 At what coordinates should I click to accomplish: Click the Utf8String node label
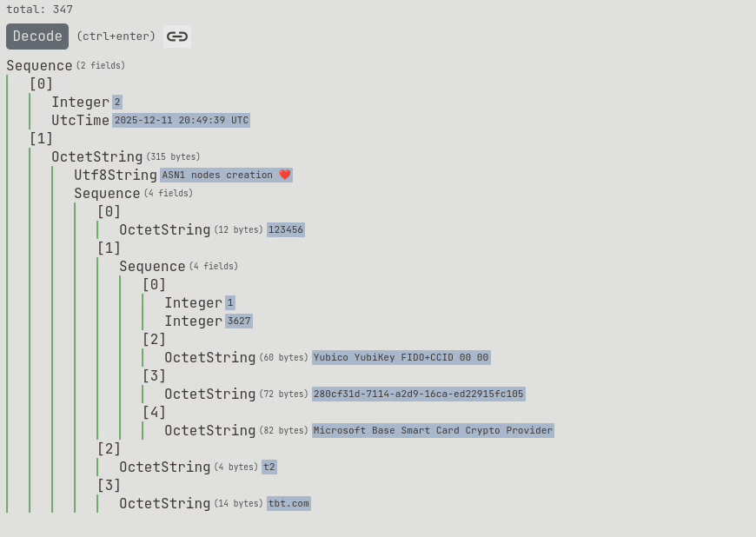click(x=115, y=176)
